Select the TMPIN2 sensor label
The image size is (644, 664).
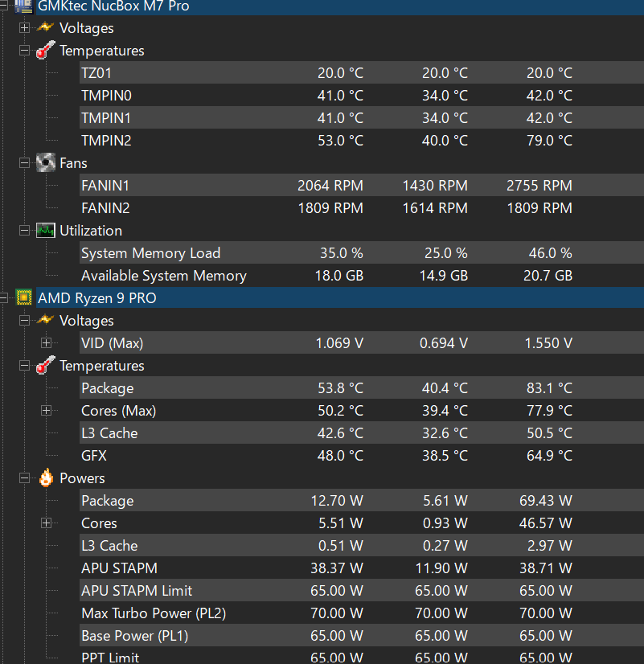click(x=106, y=140)
